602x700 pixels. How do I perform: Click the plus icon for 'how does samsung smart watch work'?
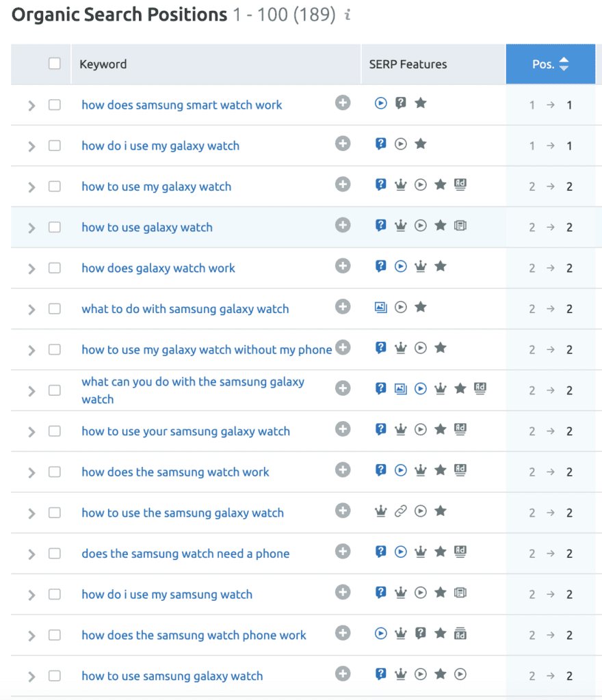pyautogui.click(x=343, y=103)
